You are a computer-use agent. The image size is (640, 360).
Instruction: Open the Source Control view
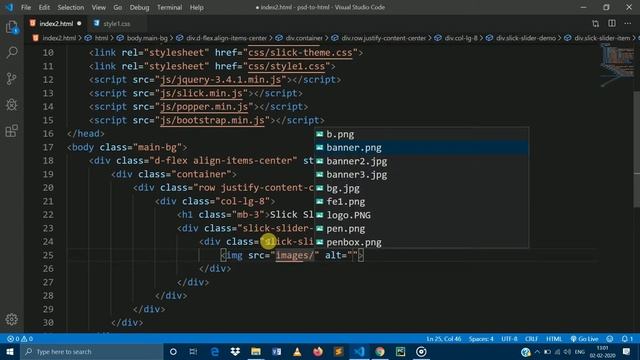click(x=12, y=78)
